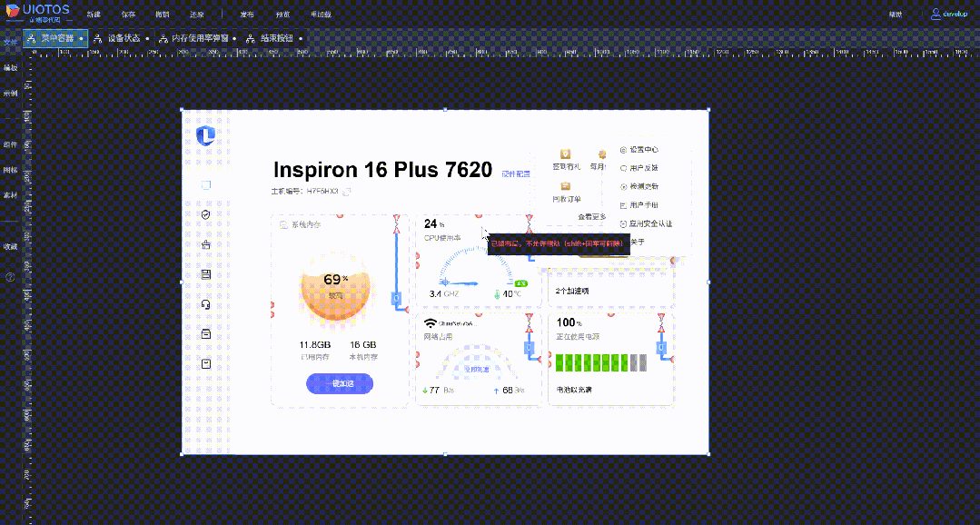Choose 设置中心 from the popup menu
Viewport: 980px width, 525px height.
pos(638,150)
